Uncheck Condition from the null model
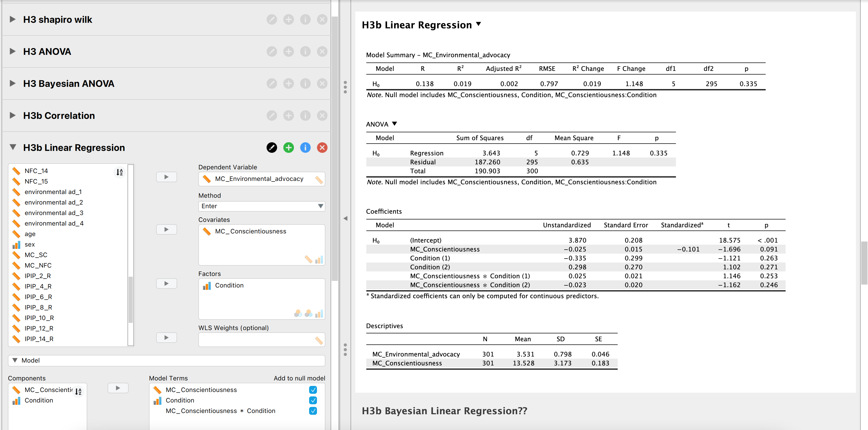868x430 pixels. 313,400
